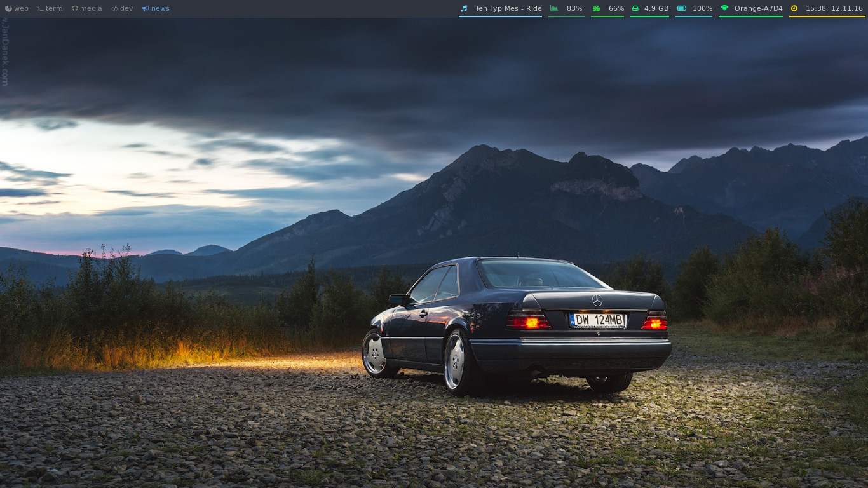868x488 pixels.
Task: Click the Wi-Fi signal icon
Action: pyautogui.click(x=724, y=8)
